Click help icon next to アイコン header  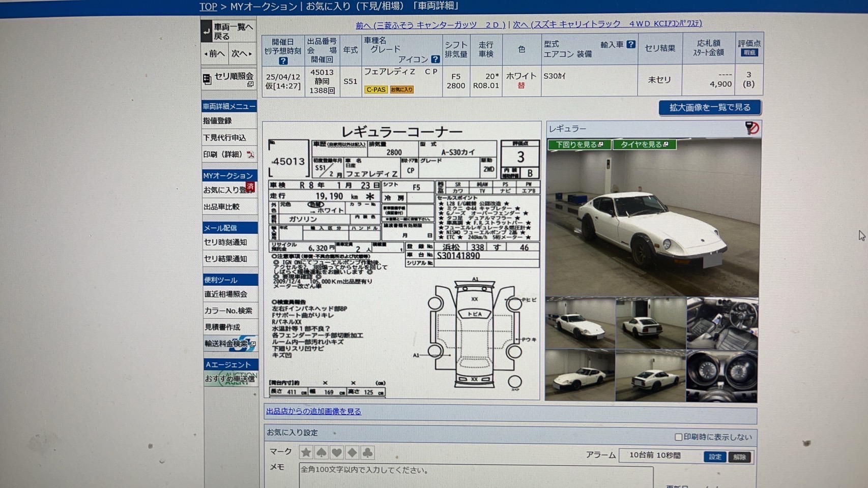tap(436, 59)
